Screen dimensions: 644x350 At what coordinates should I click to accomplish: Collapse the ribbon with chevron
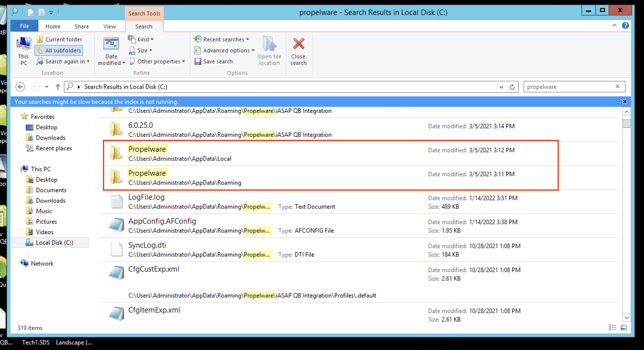click(614, 25)
